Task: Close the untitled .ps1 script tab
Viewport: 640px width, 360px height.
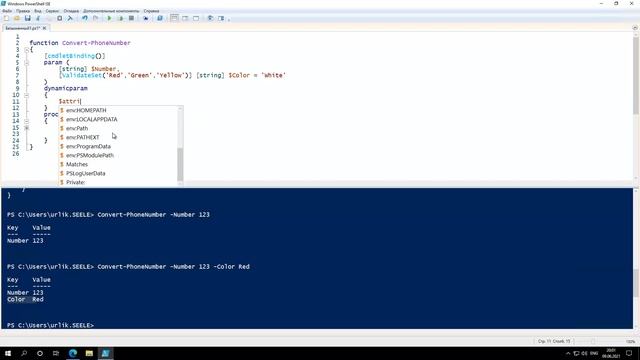Action: click(44, 28)
